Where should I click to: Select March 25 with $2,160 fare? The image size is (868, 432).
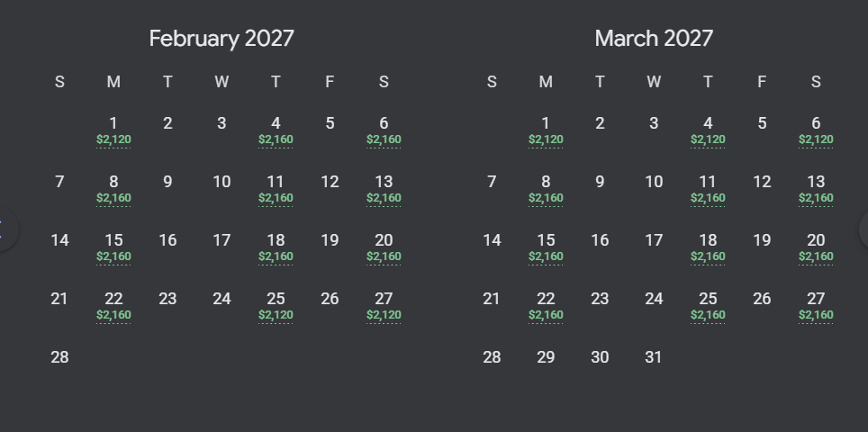(x=708, y=306)
